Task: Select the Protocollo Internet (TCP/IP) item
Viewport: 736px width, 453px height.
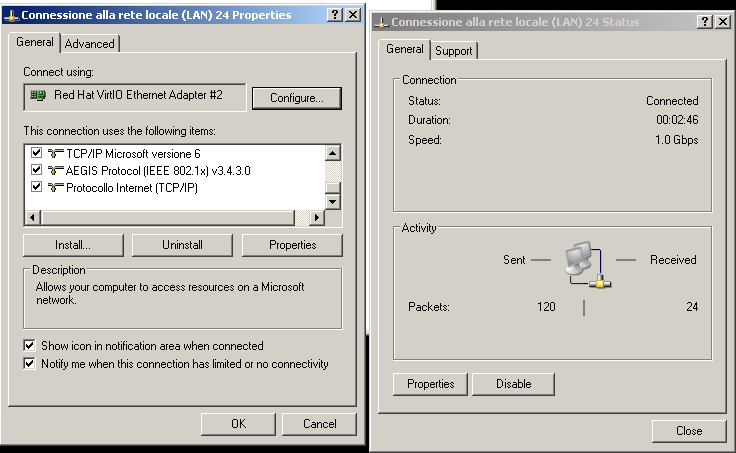Action: pos(132,188)
